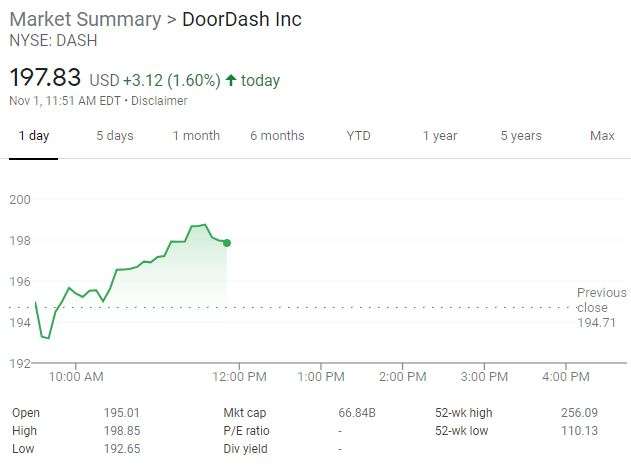
Task: Switch chart to 1 year
Action: point(440,136)
